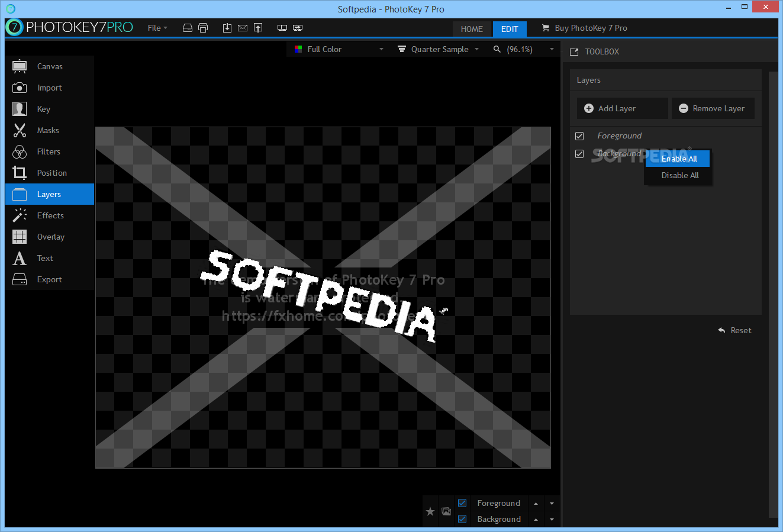Open the Full Color view dropdown
783x532 pixels.
(x=339, y=49)
